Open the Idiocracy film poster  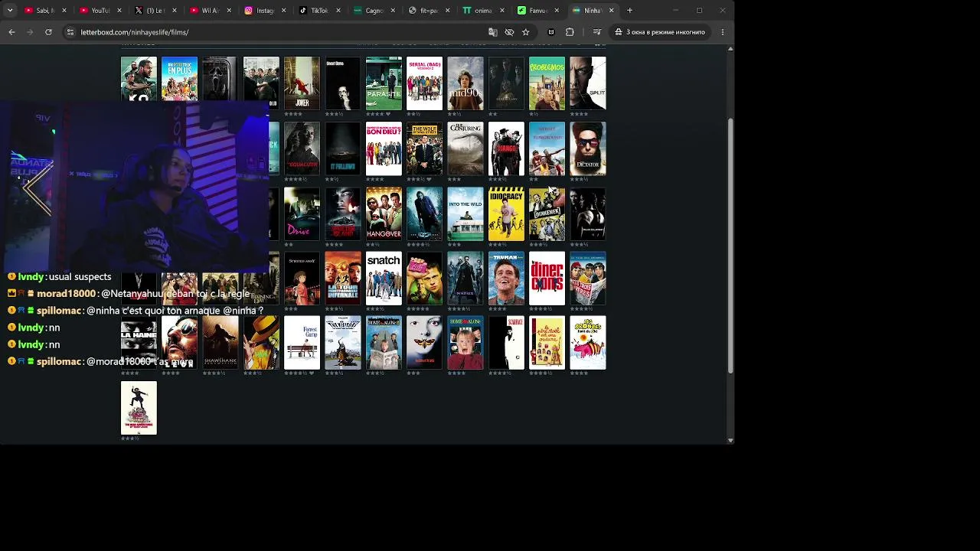506,214
